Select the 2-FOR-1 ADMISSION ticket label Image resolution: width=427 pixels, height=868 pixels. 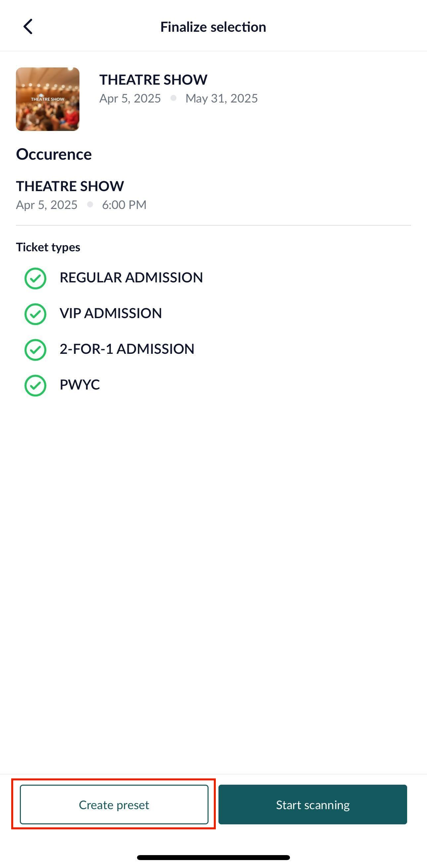[127, 349]
